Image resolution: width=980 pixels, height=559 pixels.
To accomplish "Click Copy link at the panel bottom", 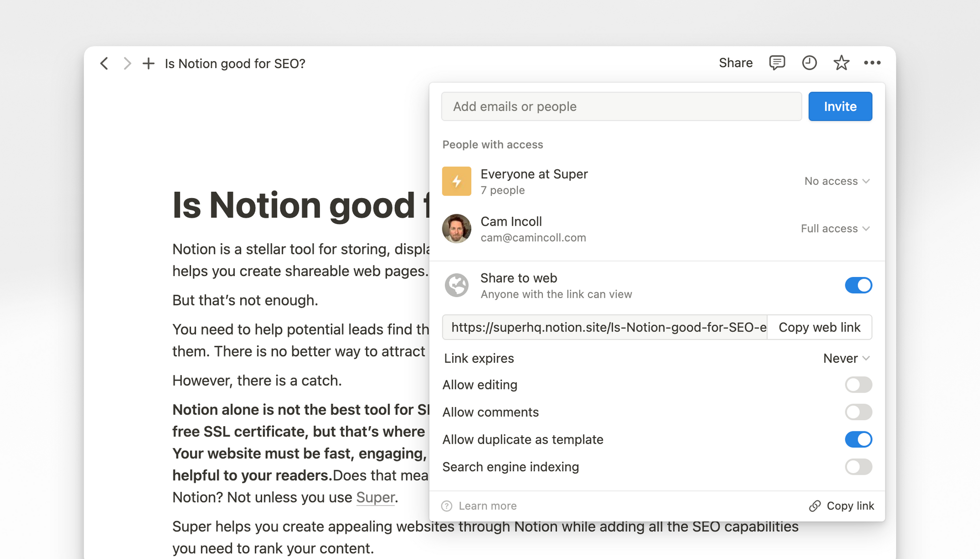I will [841, 506].
